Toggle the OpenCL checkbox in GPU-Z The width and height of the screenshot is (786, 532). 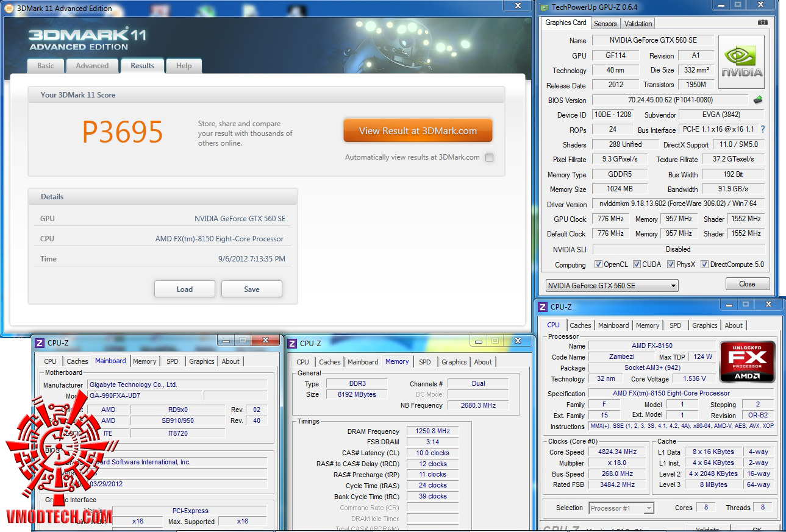coord(599,264)
